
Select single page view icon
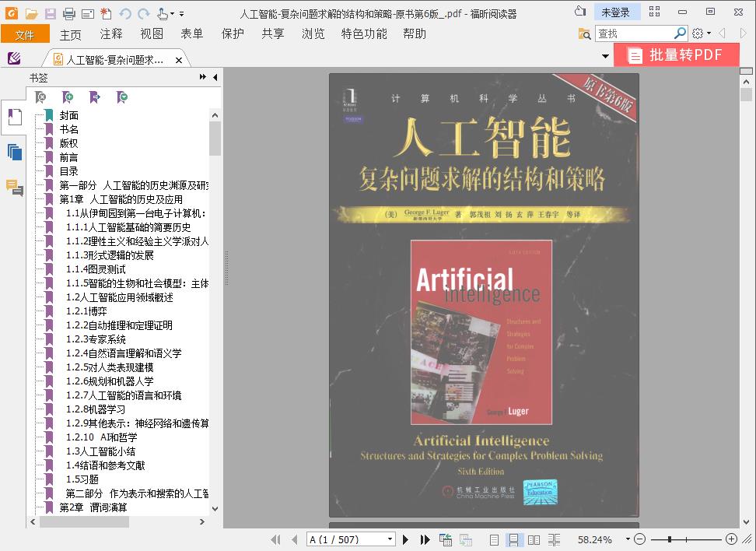point(494,540)
